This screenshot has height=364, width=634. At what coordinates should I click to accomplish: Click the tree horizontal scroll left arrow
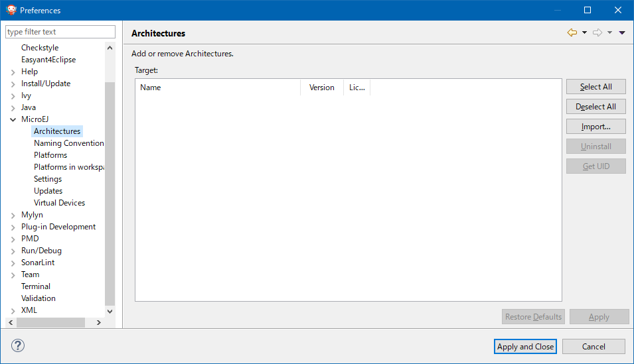(x=11, y=322)
